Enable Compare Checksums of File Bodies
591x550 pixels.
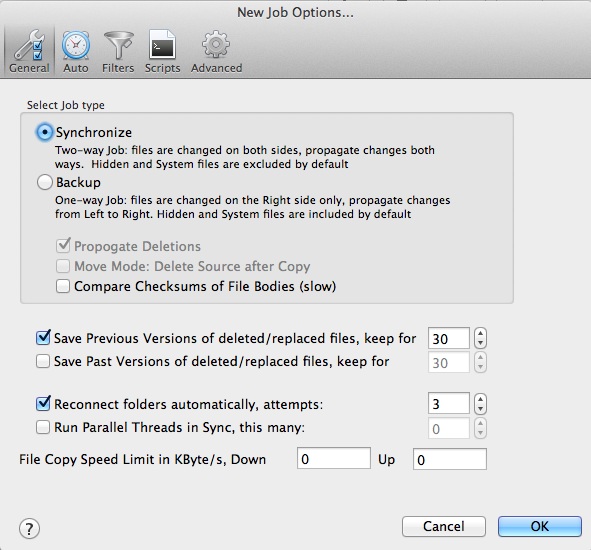tap(63, 286)
